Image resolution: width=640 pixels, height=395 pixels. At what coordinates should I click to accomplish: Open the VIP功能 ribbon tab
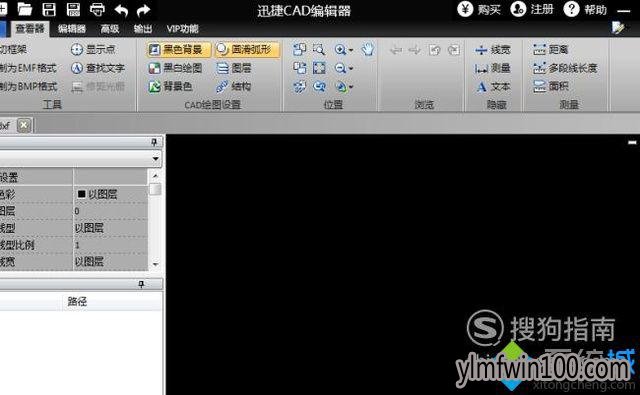(182, 29)
